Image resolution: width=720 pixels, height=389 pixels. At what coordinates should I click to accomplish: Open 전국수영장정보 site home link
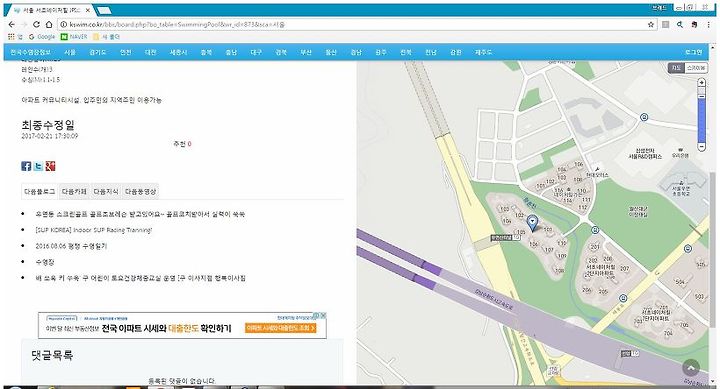pyautogui.click(x=31, y=52)
